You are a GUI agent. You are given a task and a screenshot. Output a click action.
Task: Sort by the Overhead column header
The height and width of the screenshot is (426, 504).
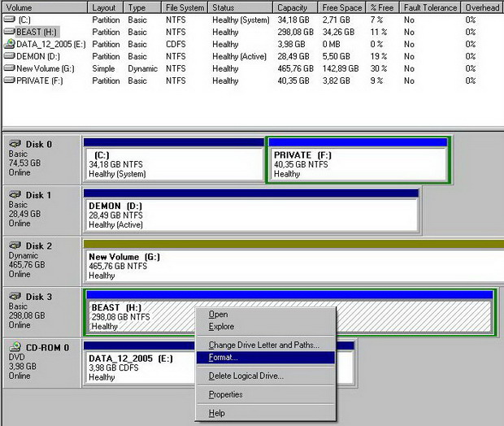pyautogui.click(x=483, y=7)
